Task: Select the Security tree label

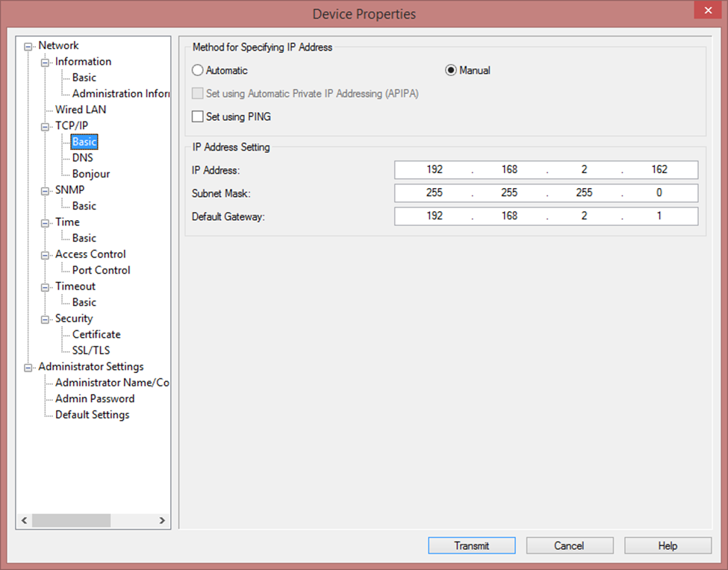Action: coord(74,318)
